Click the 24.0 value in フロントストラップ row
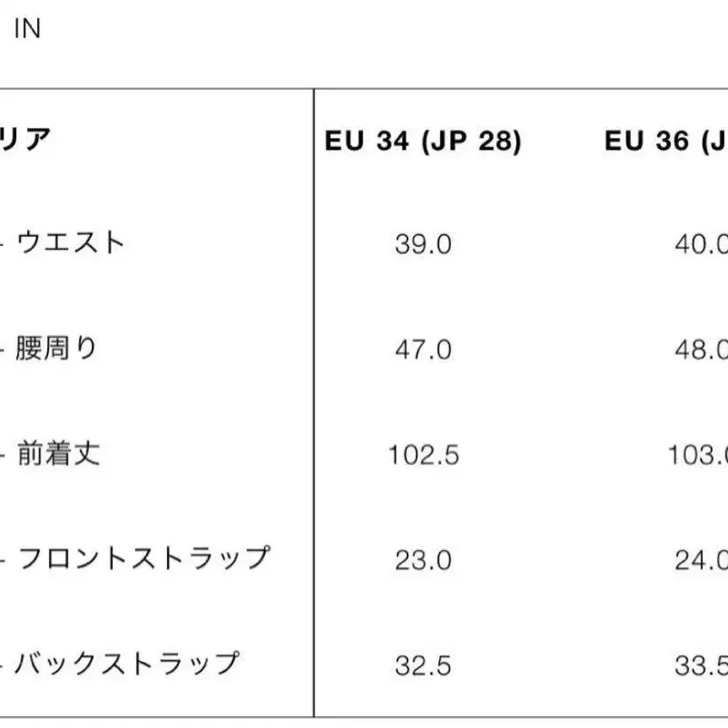Screen dimensions: 728x728 (701, 560)
